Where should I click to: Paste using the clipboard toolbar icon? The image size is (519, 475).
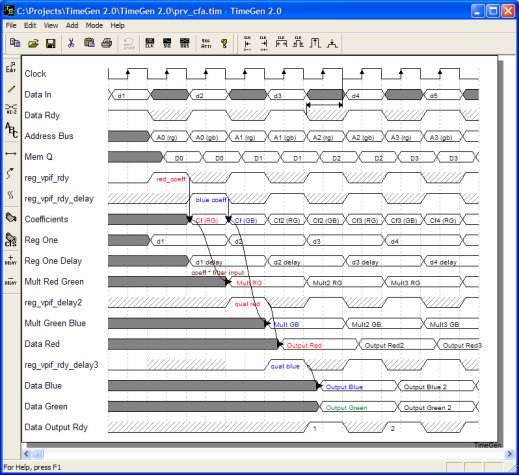[x=89, y=43]
